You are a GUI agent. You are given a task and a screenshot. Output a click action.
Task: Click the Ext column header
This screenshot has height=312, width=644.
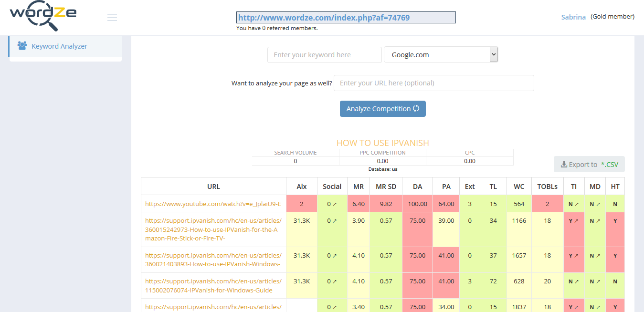[x=470, y=187]
